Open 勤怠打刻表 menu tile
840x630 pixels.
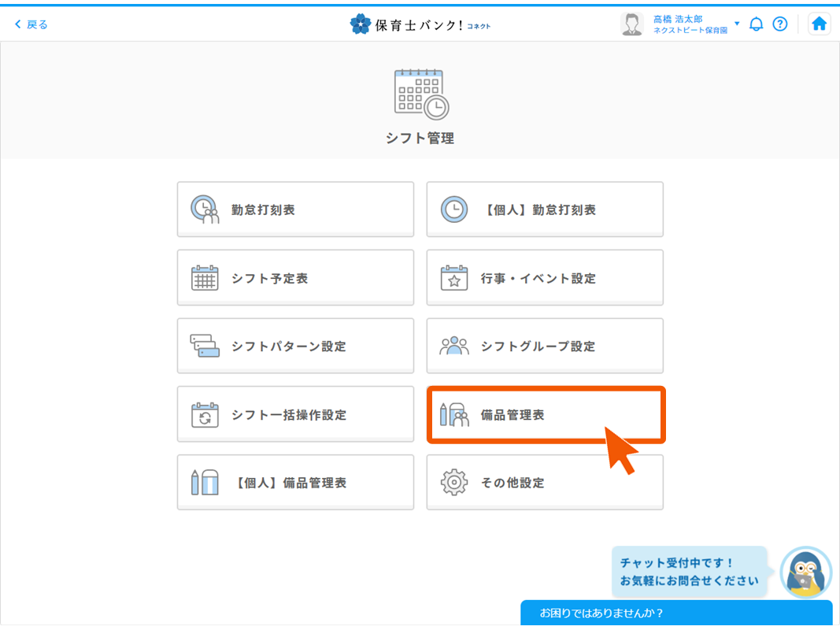[x=295, y=209]
